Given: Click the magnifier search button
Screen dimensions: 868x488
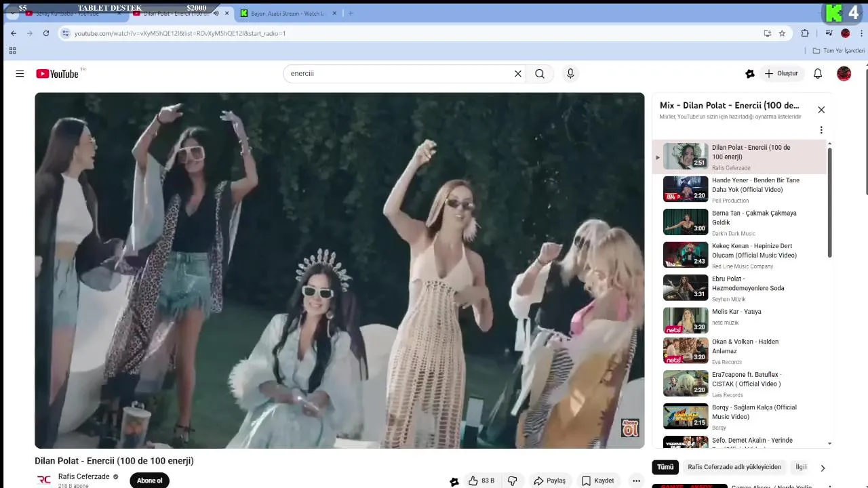Looking at the screenshot, I should click(540, 74).
